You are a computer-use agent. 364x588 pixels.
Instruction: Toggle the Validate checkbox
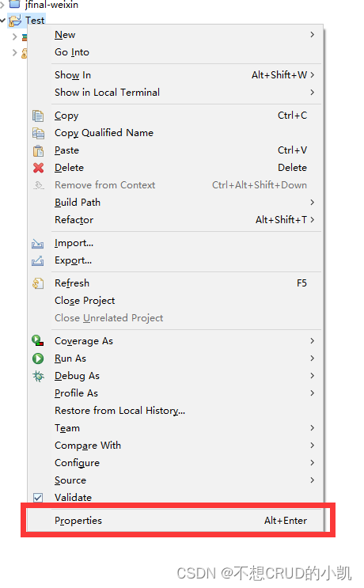(38, 498)
